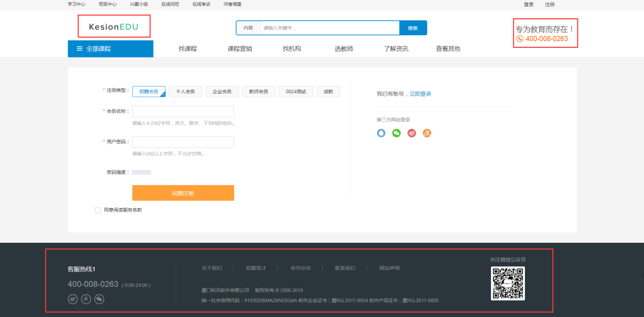Click the 立即登录 link
644x317 pixels.
pyautogui.click(x=420, y=94)
